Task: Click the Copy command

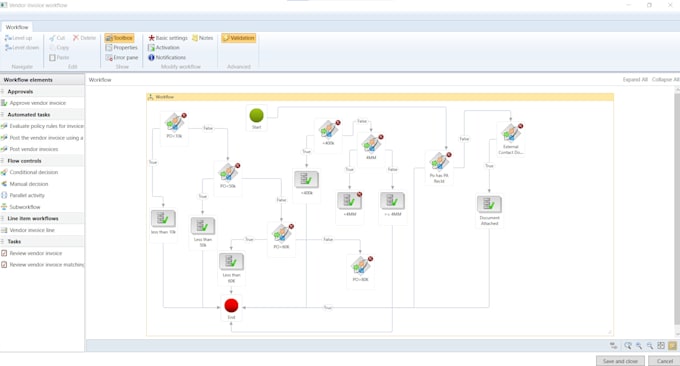Action: 59,48
